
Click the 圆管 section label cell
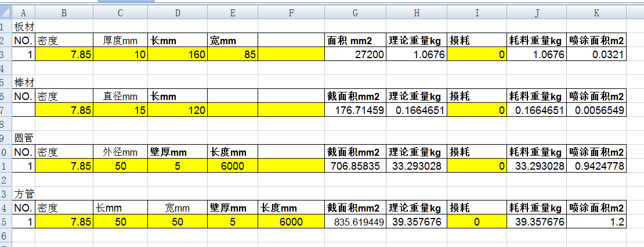(23, 138)
